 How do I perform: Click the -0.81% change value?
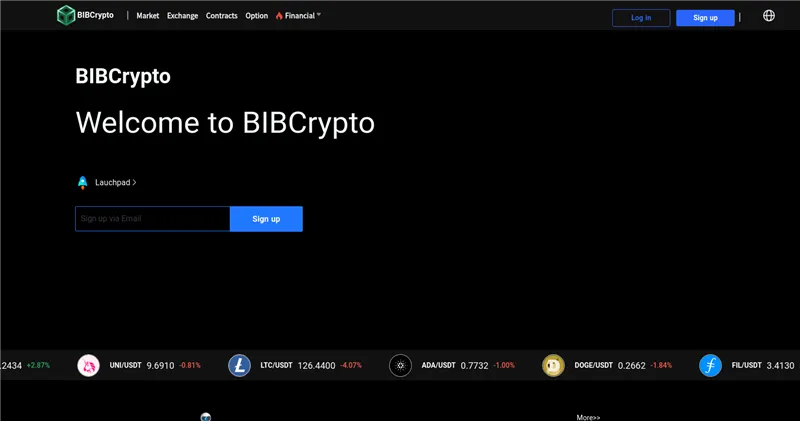(190, 365)
